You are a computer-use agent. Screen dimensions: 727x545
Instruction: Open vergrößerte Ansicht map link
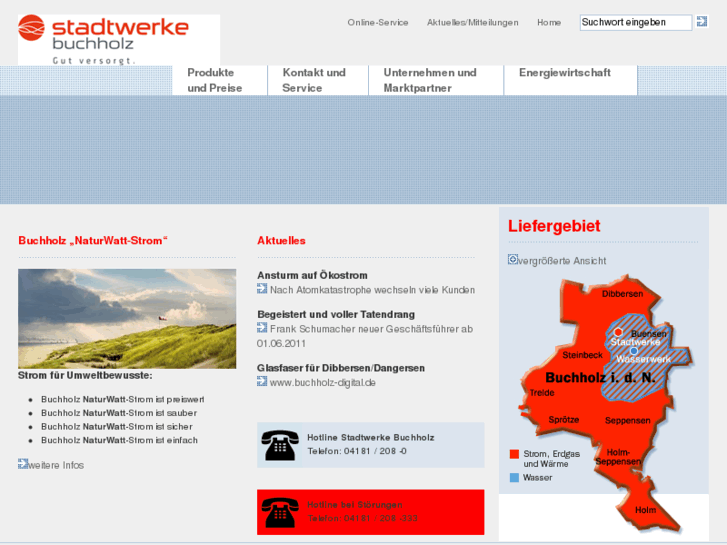562,261
